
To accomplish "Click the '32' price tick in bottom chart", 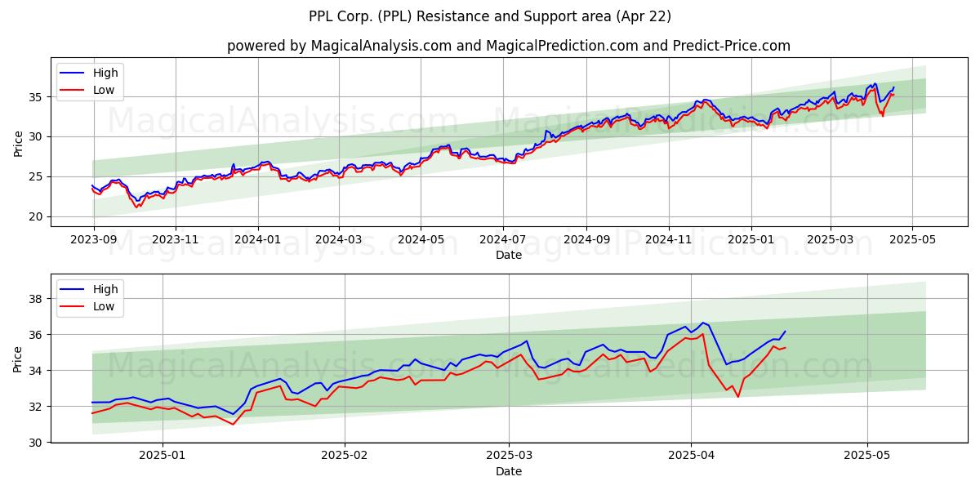I will 37,407.
